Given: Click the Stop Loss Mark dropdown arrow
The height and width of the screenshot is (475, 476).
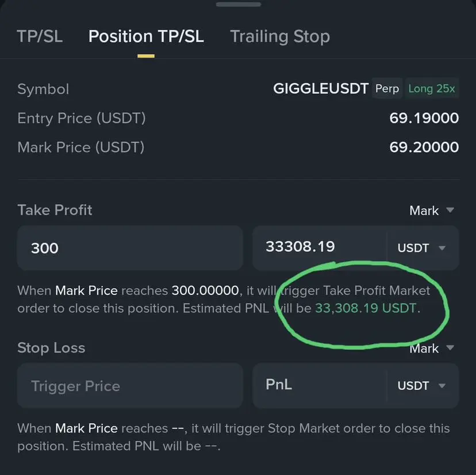Looking at the screenshot, I should (450, 348).
